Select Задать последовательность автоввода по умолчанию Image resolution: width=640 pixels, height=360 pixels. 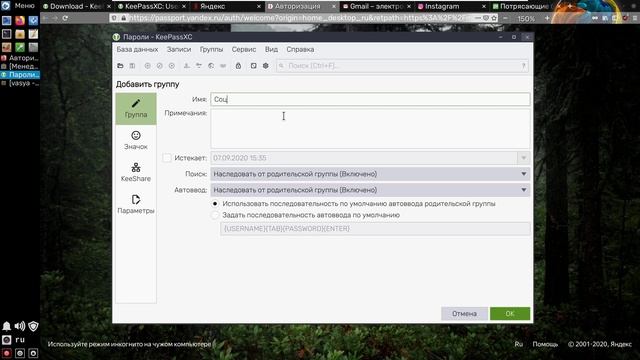click(215, 215)
